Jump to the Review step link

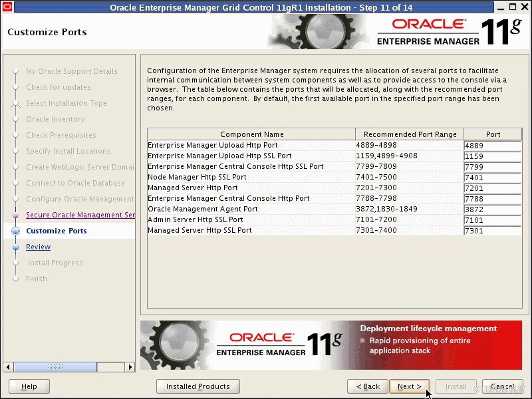tap(39, 247)
